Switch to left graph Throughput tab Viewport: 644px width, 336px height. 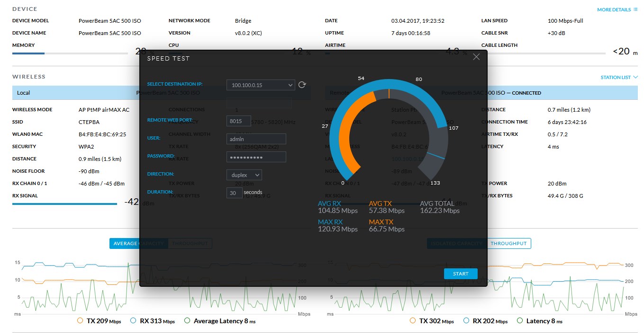pyautogui.click(x=190, y=243)
